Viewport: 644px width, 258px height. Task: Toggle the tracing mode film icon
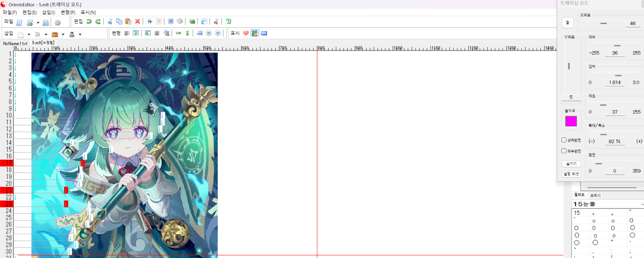[x=255, y=33]
